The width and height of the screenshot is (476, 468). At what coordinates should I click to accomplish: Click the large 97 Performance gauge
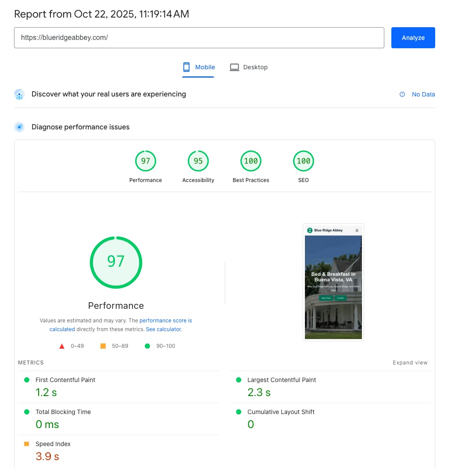coord(116,262)
